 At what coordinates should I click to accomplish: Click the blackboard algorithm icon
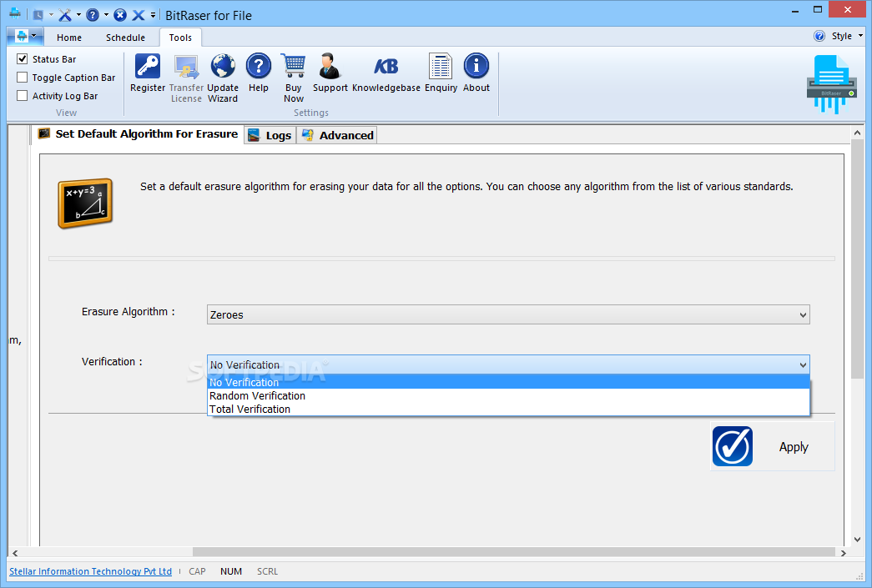tap(85, 204)
